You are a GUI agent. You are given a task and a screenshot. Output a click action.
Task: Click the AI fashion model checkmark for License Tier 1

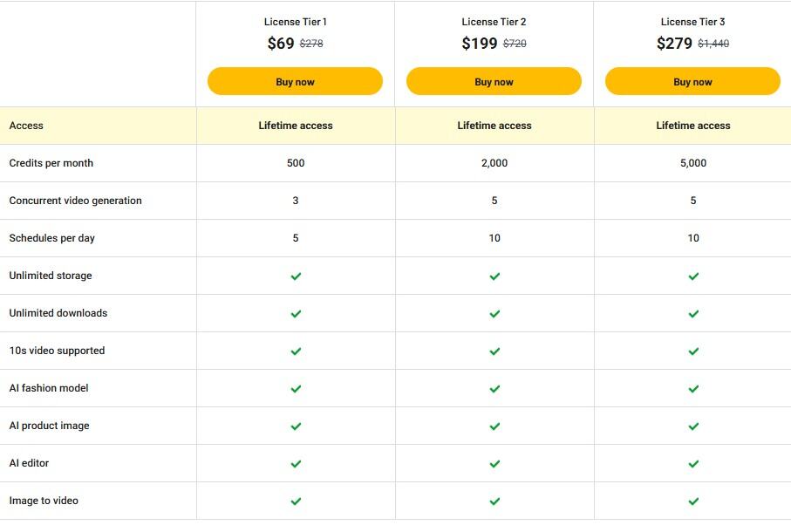click(x=295, y=387)
